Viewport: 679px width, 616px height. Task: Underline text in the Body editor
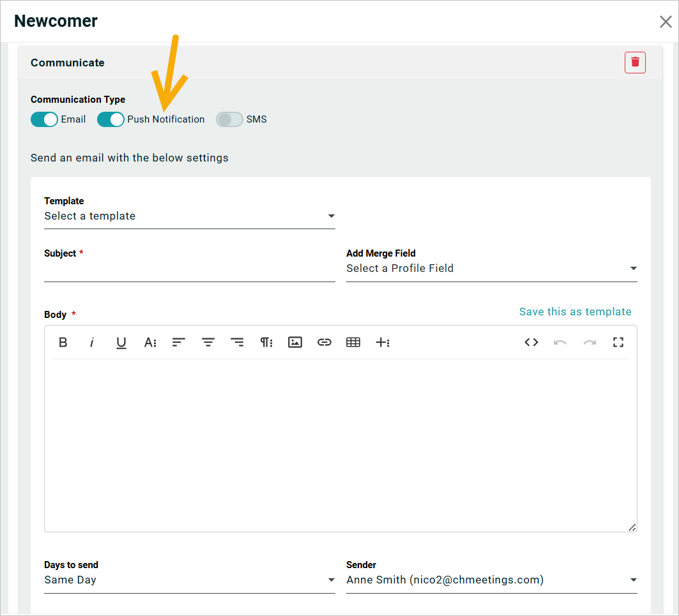(x=121, y=342)
